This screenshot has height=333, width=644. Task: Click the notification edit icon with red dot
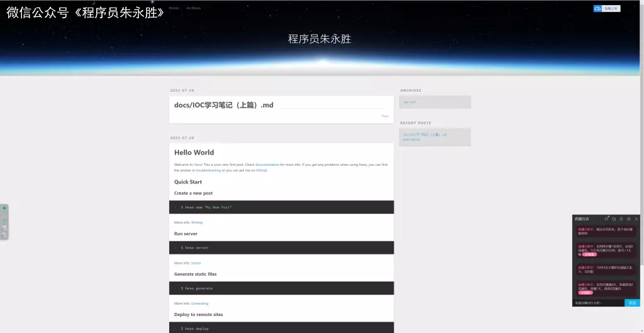(606, 219)
